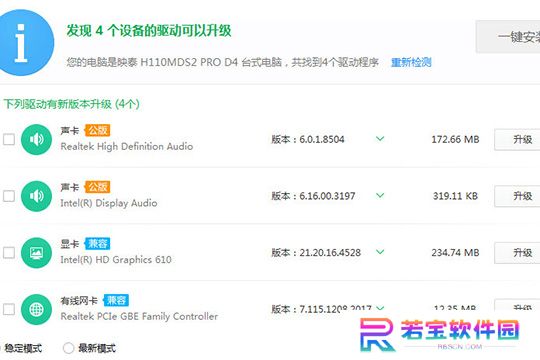This screenshot has height=360, width=540.
Task: Check the Realtek High Definition Audio checkbox
Action: [x=9, y=140]
